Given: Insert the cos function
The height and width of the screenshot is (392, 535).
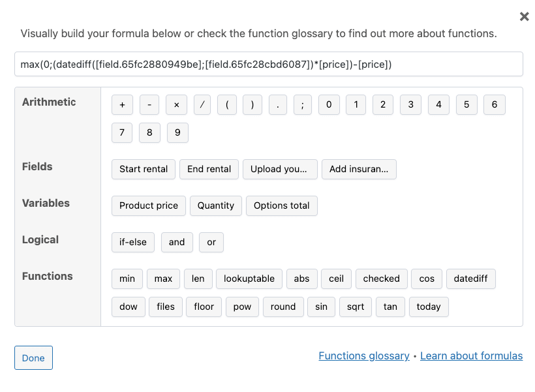Looking at the screenshot, I should coord(427,279).
